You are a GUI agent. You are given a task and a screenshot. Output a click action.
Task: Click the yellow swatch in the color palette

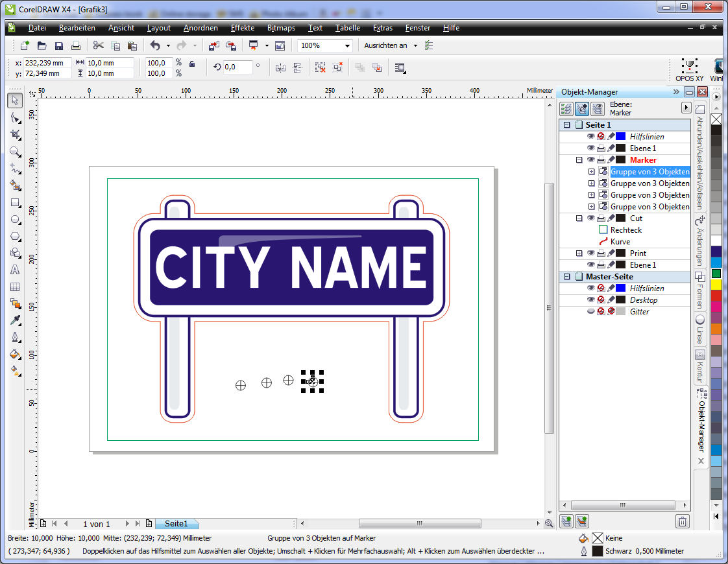(x=716, y=285)
